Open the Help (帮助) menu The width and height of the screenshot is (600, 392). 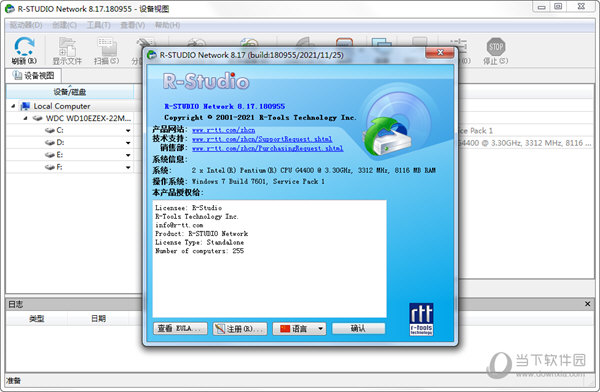[167, 25]
